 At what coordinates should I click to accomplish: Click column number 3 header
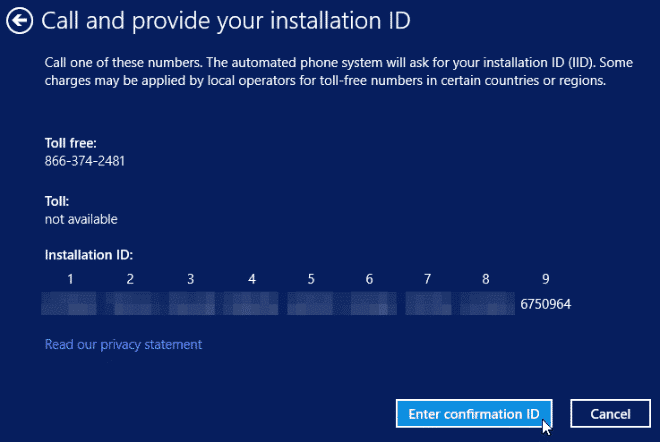click(190, 279)
